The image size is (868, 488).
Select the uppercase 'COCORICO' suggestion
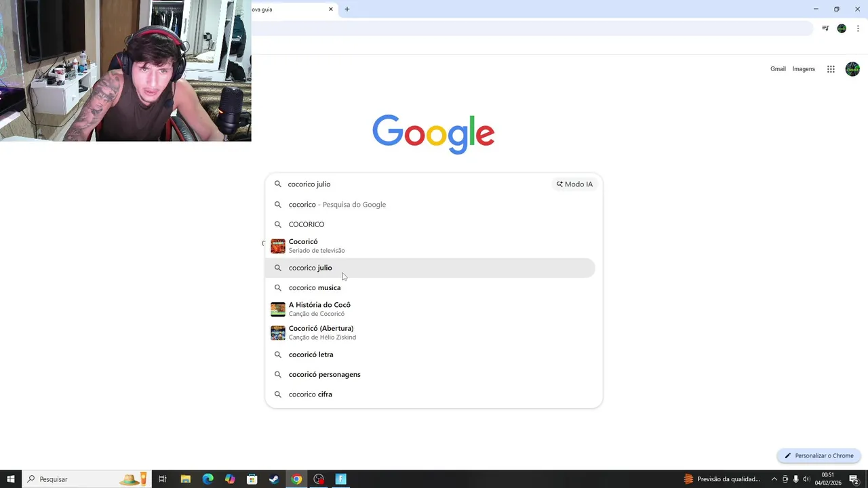click(x=430, y=224)
